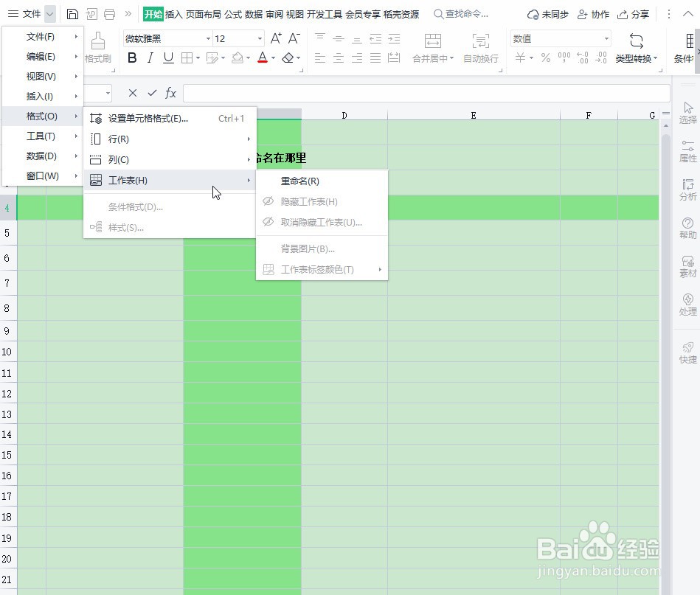Click the Print icon in quick toolbar

tap(109, 14)
